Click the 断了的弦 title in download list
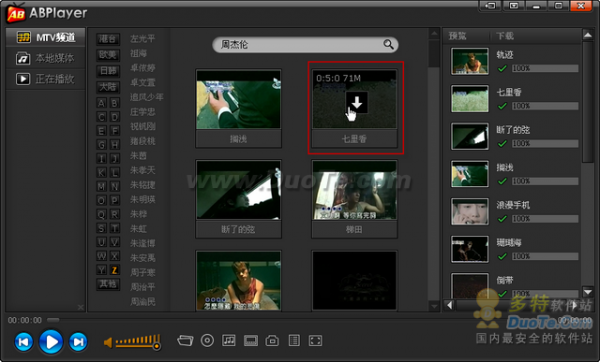Screen dimensions: 600x362 (513, 130)
